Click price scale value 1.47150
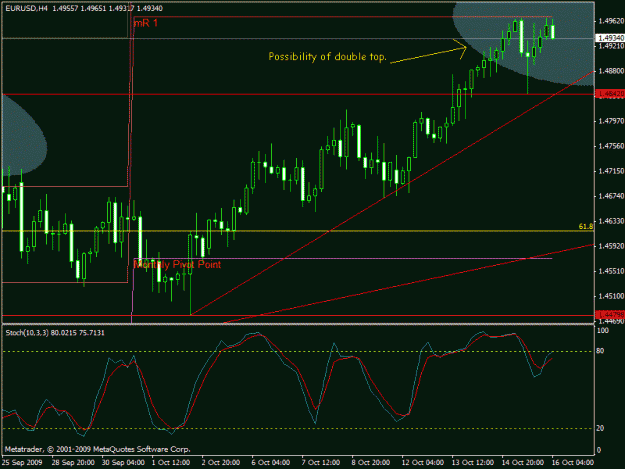Screen dimensions: 625x469 coord(611,171)
